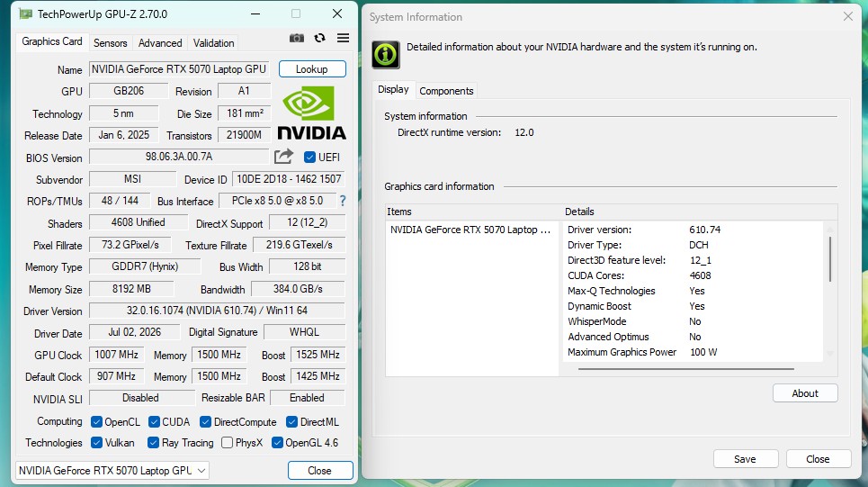Open the GPU selection dropdown at bottom

click(113, 471)
